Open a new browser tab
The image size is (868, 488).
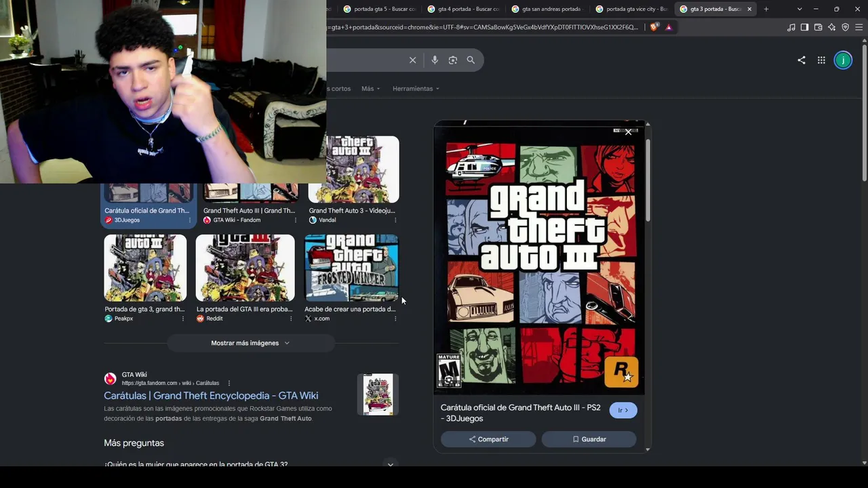(x=766, y=9)
